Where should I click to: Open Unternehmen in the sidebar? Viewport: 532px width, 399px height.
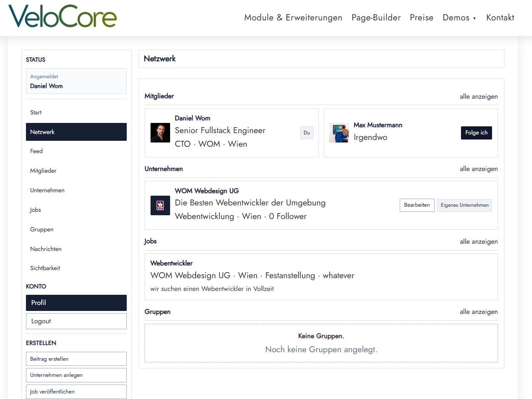pyautogui.click(x=76, y=190)
